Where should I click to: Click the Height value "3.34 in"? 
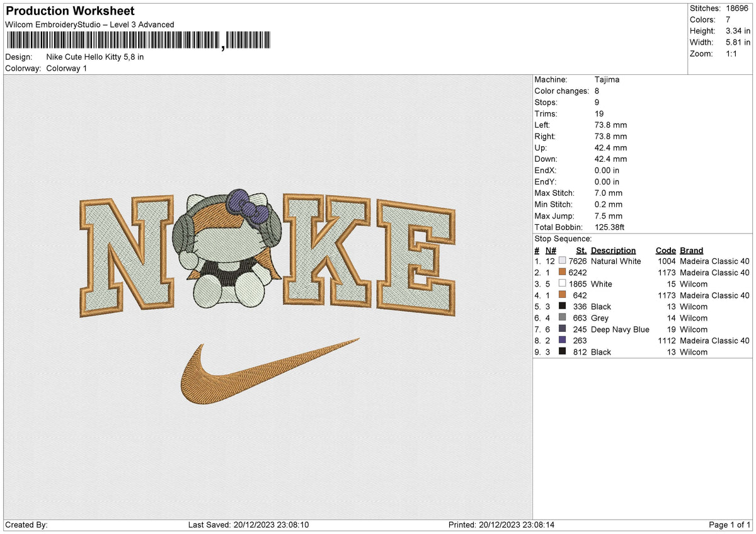(x=738, y=31)
